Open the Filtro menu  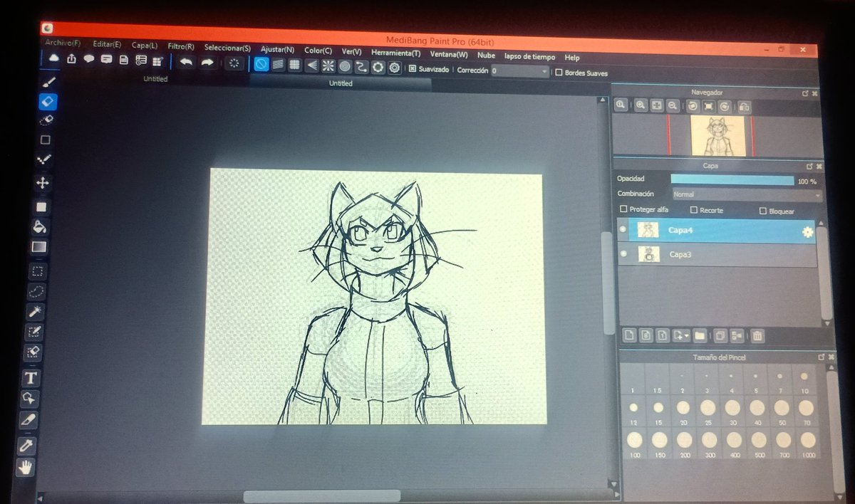click(181, 47)
